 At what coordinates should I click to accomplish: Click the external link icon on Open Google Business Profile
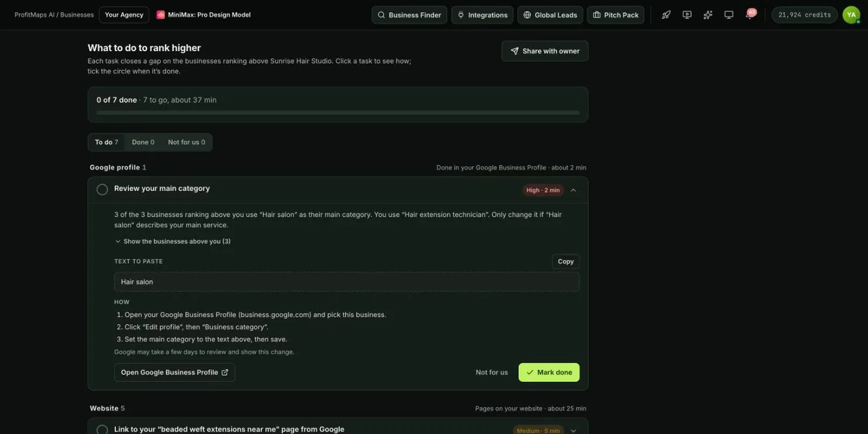225,372
